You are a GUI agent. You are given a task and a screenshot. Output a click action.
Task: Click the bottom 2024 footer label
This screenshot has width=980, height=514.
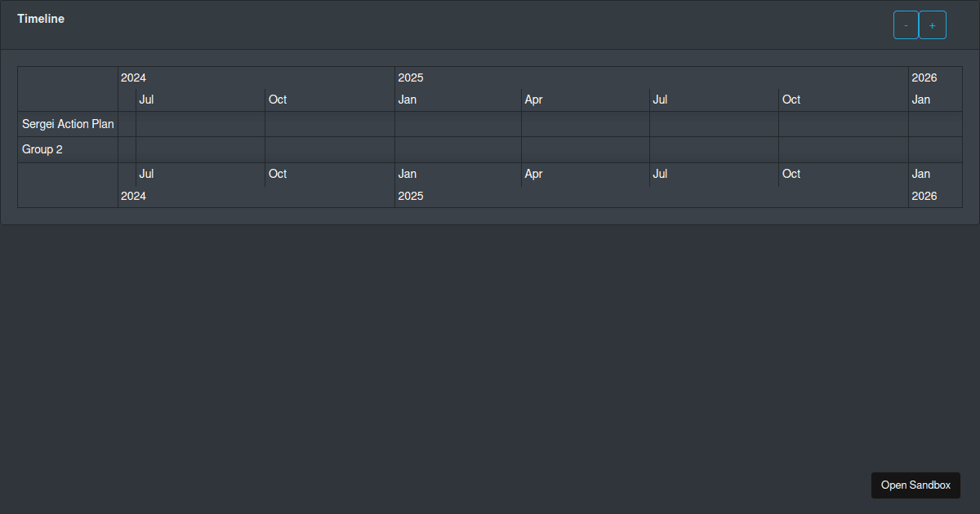click(133, 196)
